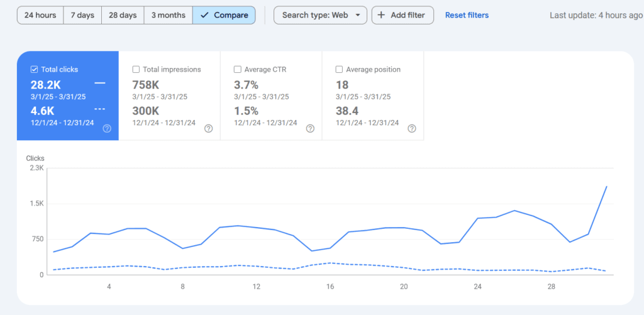644x315 pixels.
Task: Click x-axis label 12 on chart
Action: click(x=257, y=286)
